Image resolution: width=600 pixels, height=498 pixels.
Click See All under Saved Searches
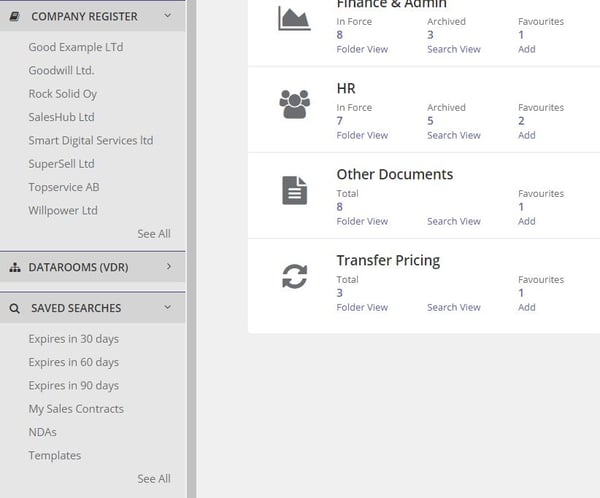click(154, 479)
